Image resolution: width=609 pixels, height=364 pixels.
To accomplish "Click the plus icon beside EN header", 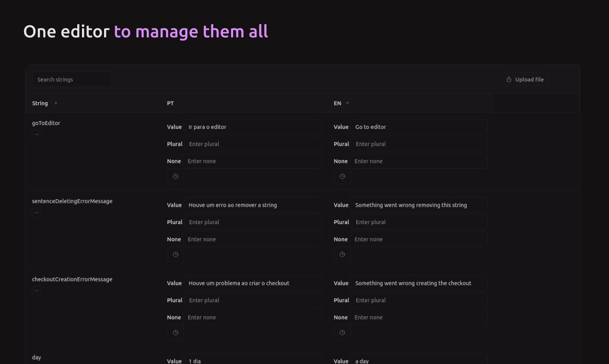I will [x=348, y=103].
